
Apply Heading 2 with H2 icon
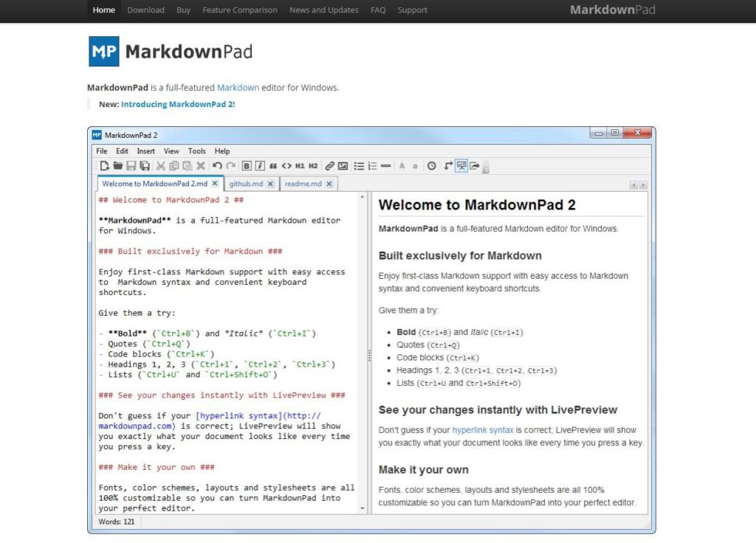click(x=313, y=166)
